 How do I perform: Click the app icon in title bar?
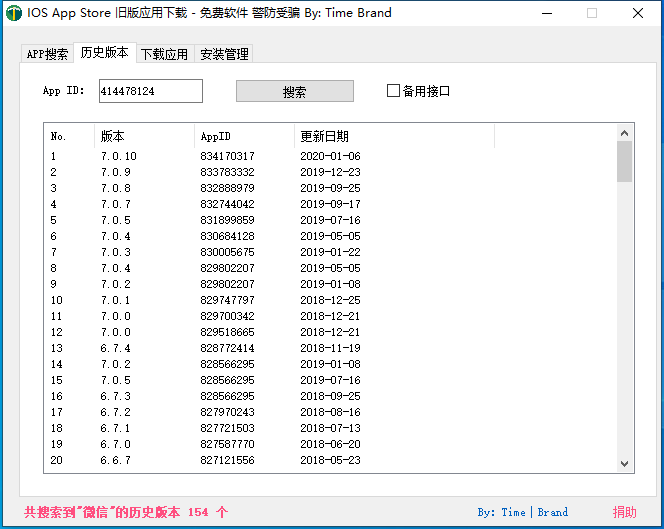13,13
